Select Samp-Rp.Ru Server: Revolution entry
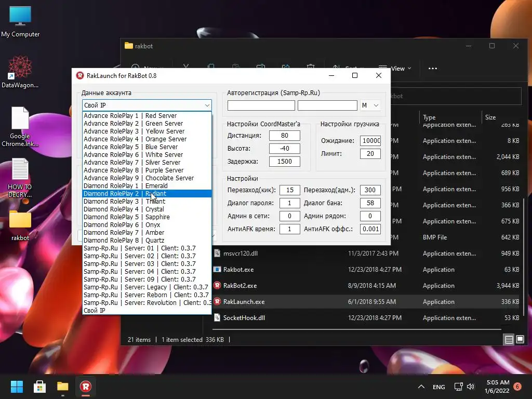Screen dimensions: 532x399 147,303
